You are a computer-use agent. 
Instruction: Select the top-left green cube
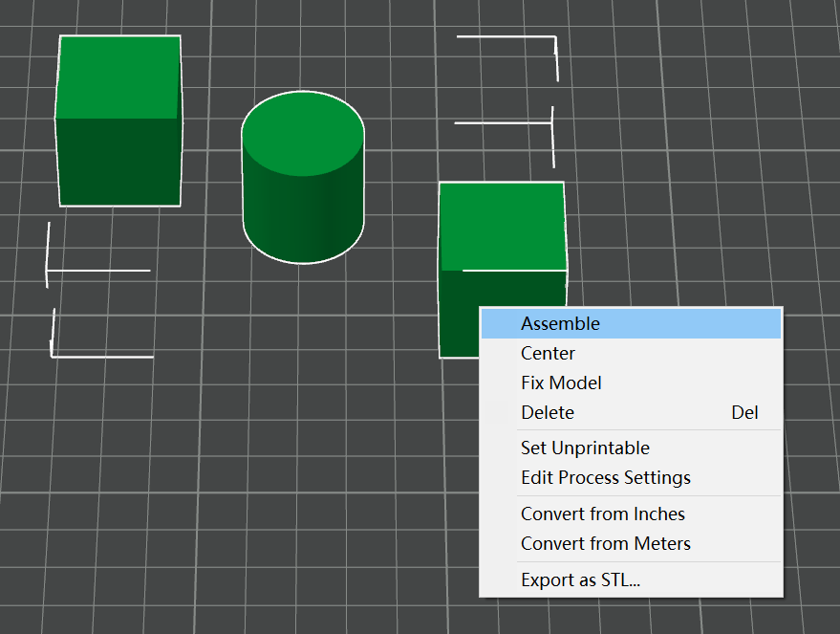(x=119, y=120)
